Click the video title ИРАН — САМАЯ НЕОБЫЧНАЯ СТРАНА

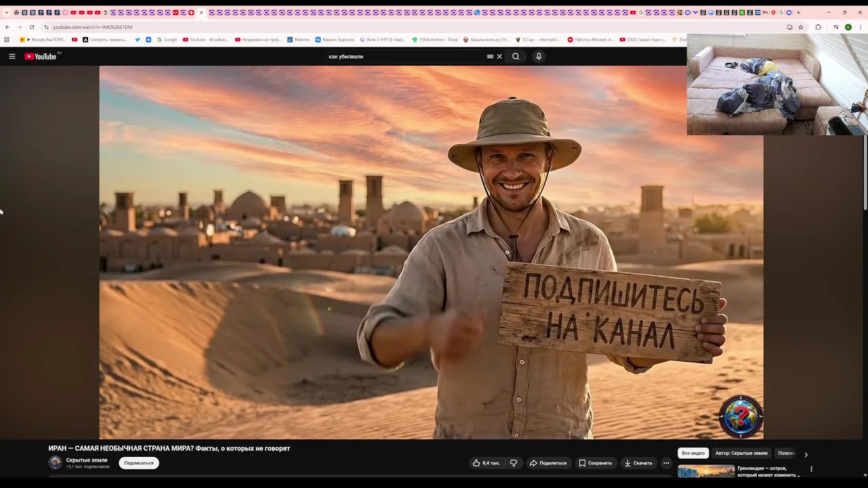click(x=169, y=448)
